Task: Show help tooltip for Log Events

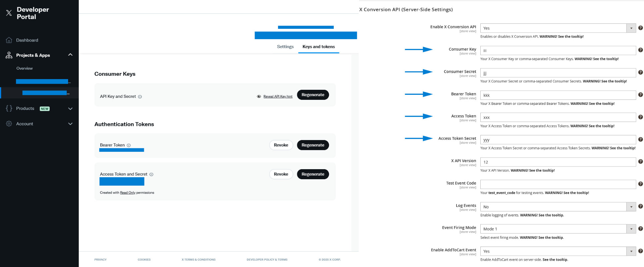Action: pyautogui.click(x=640, y=206)
